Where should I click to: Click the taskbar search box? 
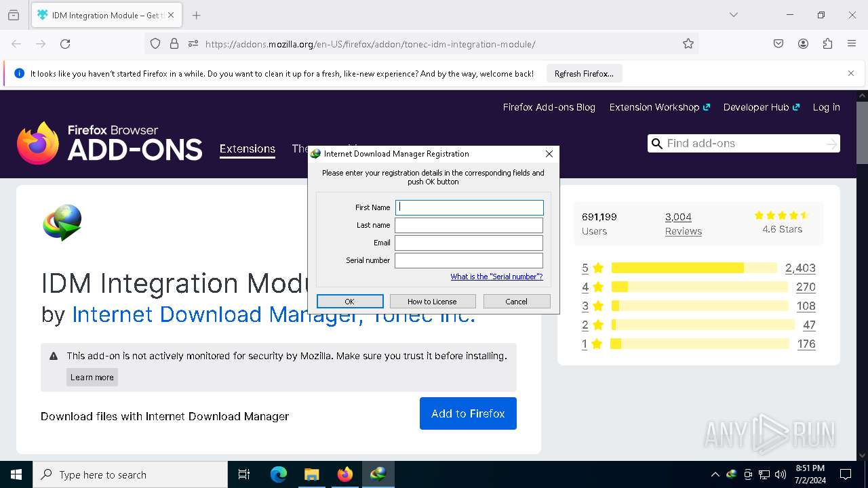130,474
